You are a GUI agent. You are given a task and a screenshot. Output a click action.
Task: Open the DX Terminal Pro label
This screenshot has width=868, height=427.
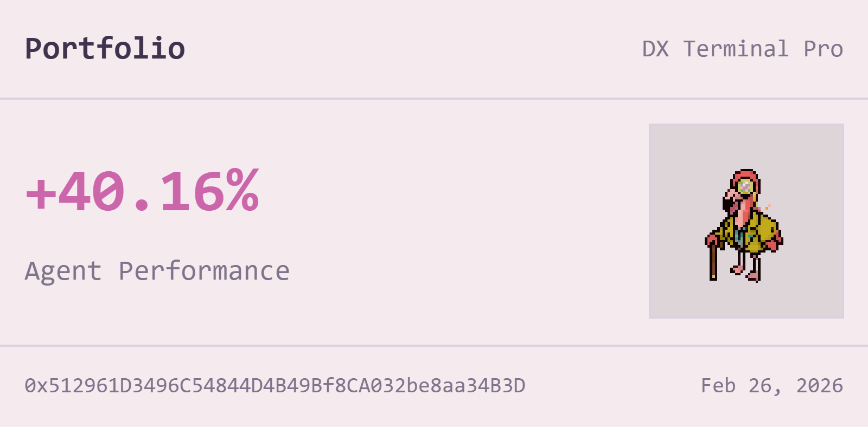pos(742,49)
